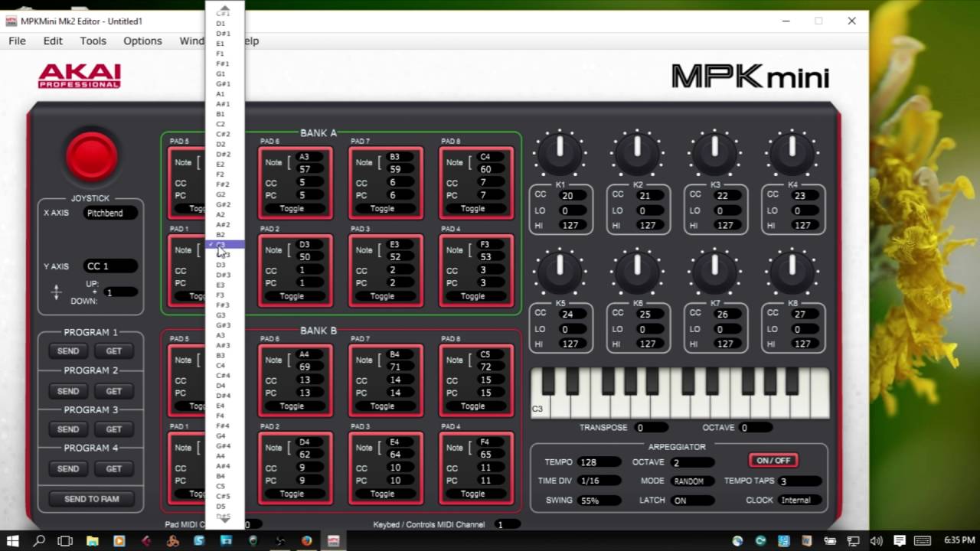This screenshot has height=551, width=980.
Task: Click the SEND TO RAM button
Action: [92, 499]
